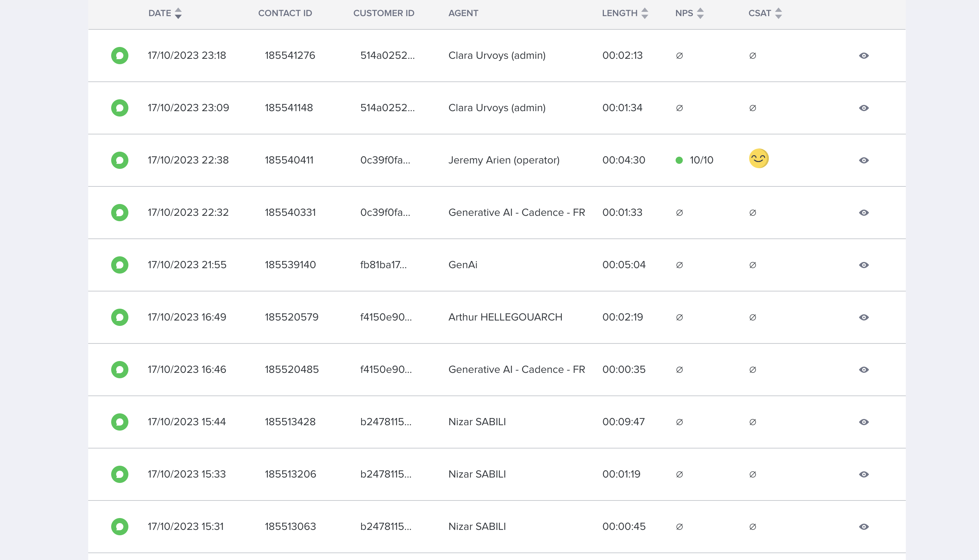
Task: View conversation 185541148 via eye icon
Action: point(864,108)
